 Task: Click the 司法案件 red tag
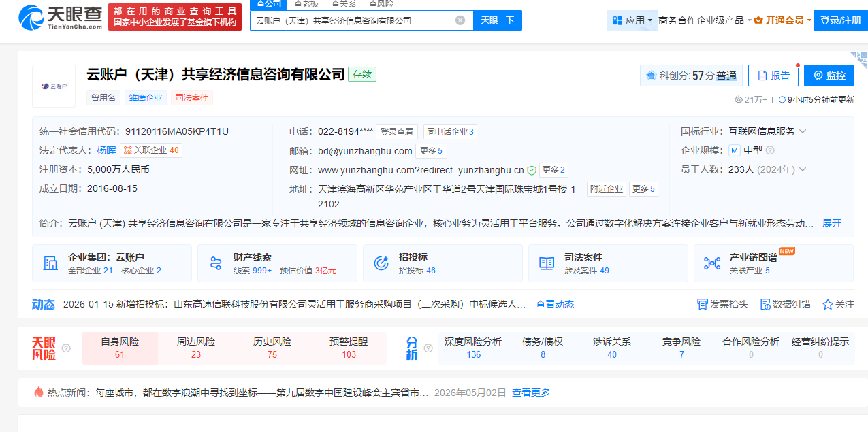(192, 98)
